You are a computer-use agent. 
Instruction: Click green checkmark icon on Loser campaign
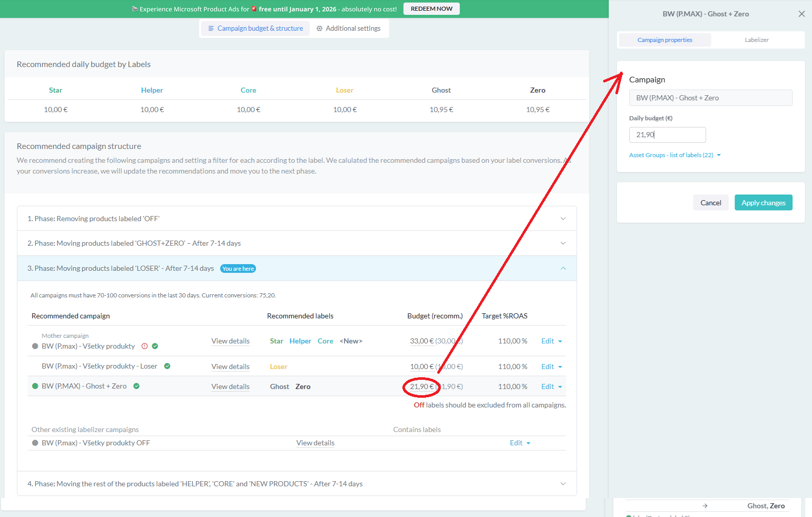pyautogui.click(x=167, y=366)
